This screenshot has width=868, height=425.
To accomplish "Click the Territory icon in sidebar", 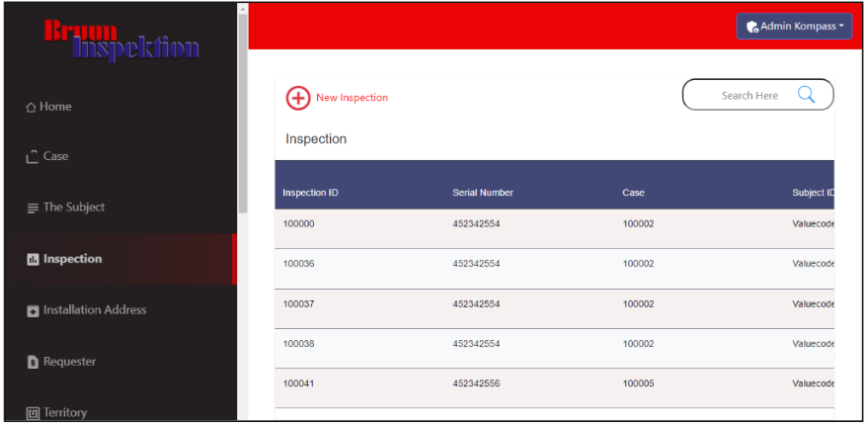I will 34,413.
